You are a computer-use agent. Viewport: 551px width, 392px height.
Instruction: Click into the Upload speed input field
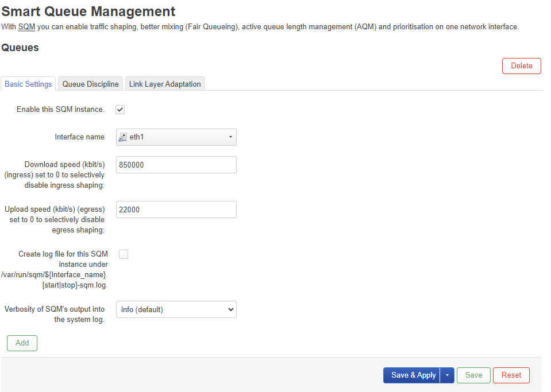coord(176,209)
